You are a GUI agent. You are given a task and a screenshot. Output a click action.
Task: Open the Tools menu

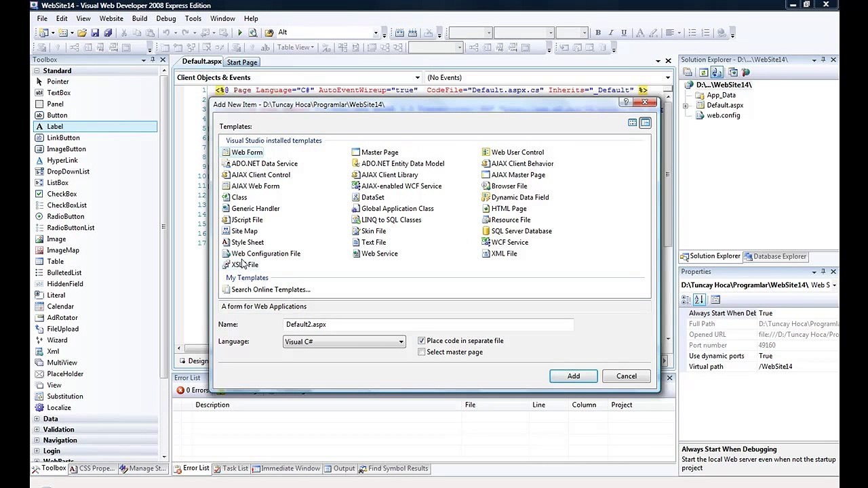coord(193,19)
